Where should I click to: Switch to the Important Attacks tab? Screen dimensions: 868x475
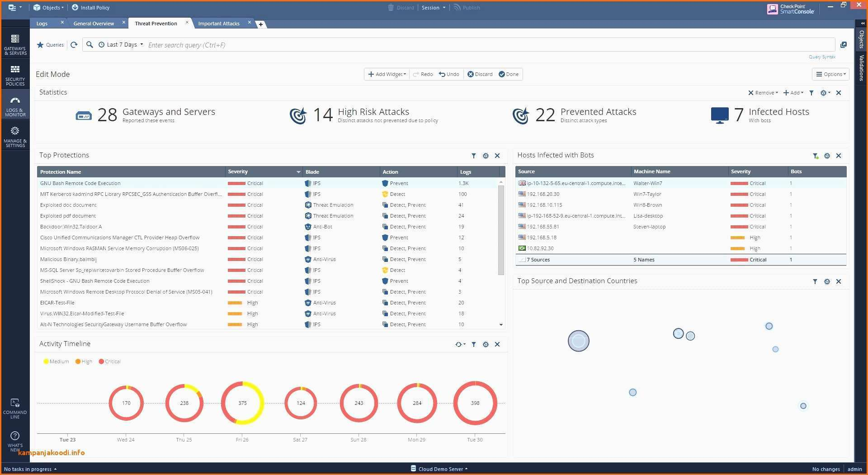tap(219, 23)
